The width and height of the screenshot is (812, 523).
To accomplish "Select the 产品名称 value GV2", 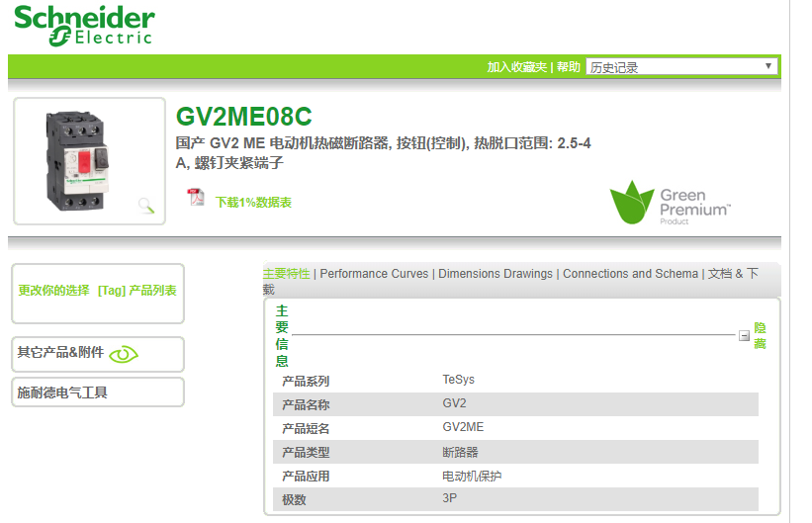I will tap(454, 403).
